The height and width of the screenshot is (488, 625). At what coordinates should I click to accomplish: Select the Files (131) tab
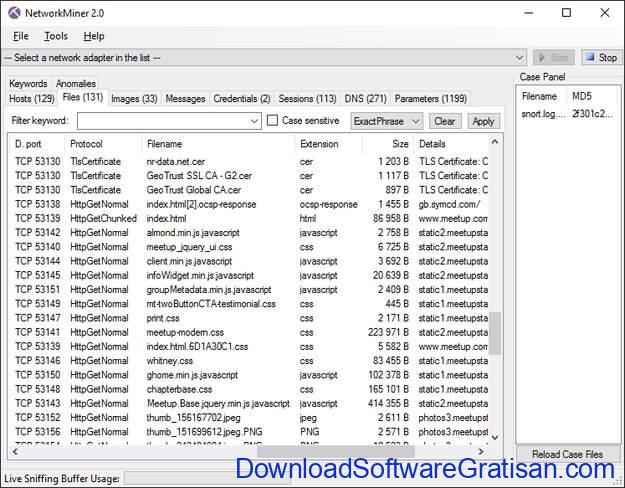83,97
